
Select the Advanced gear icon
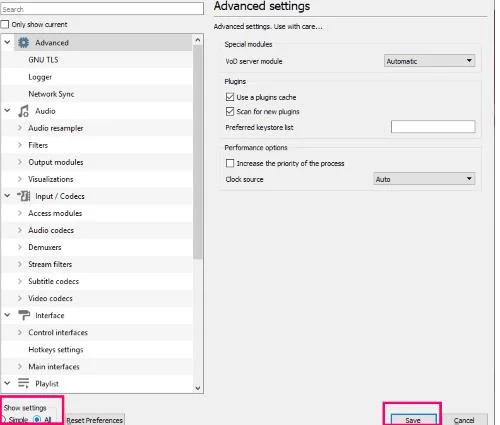(23, 43)
